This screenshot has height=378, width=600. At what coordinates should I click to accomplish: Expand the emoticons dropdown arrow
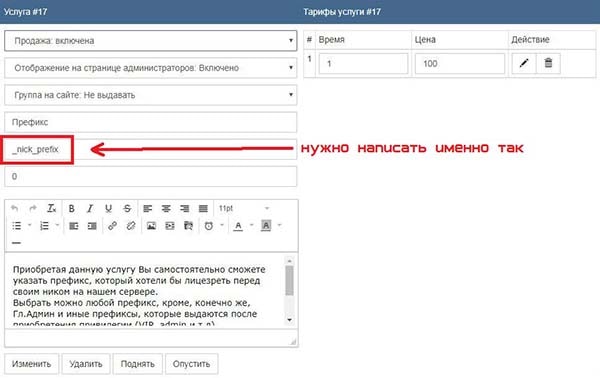[x=222, y=225]
